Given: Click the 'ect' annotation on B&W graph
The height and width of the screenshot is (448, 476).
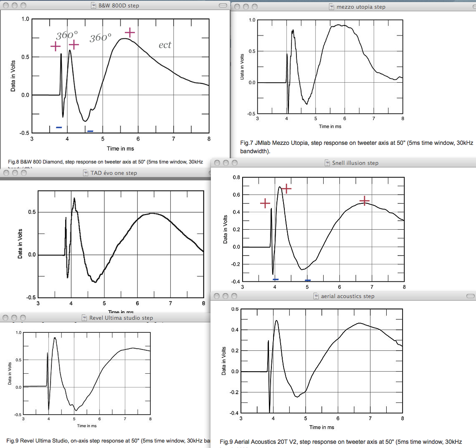Looking at the screenshot, I should point(165,45).
